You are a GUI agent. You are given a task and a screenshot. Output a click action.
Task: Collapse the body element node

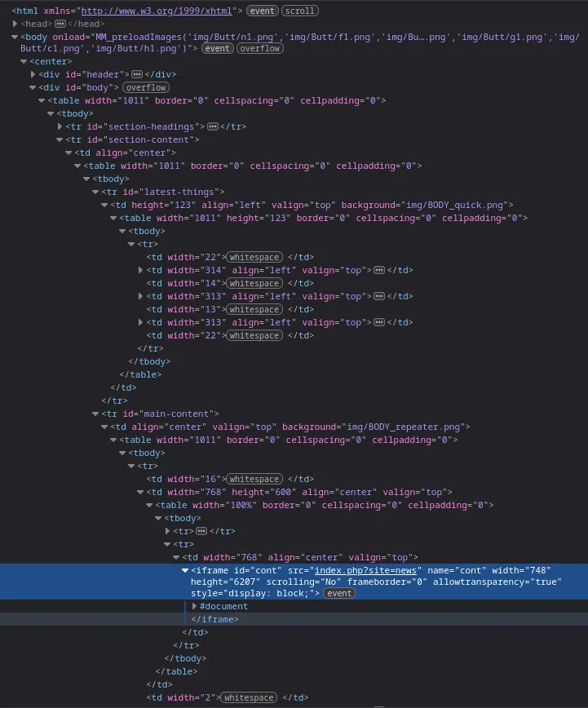[x=15, y=37]
